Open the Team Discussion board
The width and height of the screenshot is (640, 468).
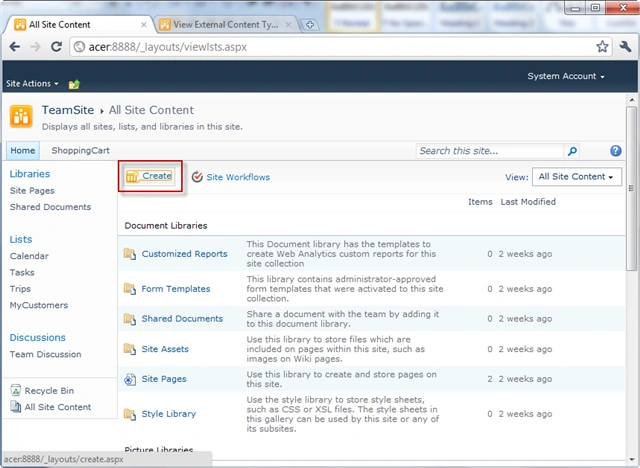coord(45,354)
